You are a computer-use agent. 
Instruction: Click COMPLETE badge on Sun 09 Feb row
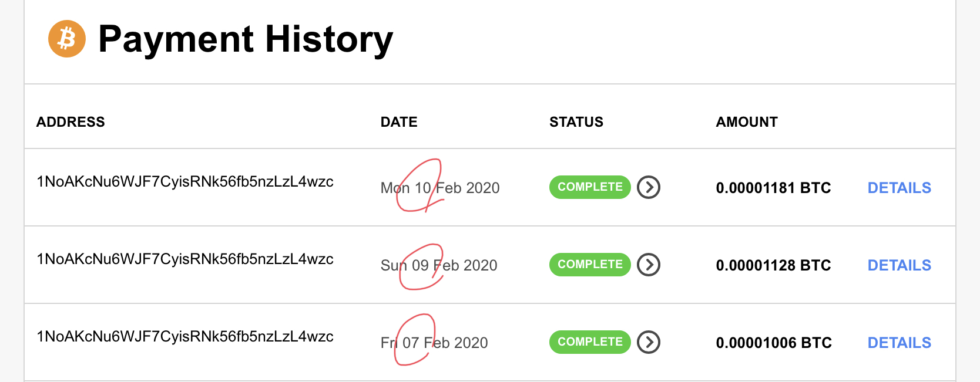click(x=590, y=265)
